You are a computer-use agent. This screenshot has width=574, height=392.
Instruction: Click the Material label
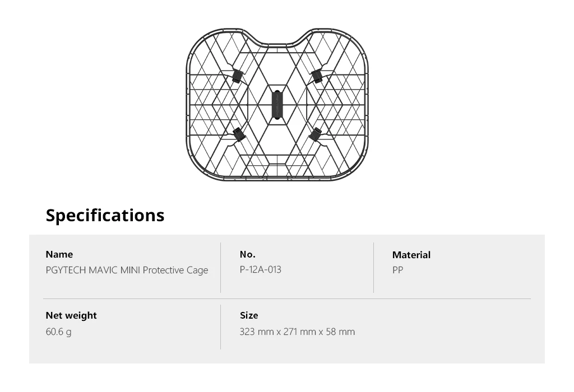coord(411,255)
